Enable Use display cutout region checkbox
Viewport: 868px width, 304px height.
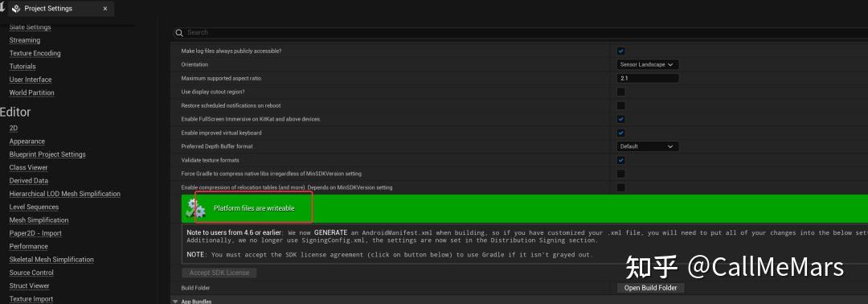pyautogui.click(x=621, y=92)
